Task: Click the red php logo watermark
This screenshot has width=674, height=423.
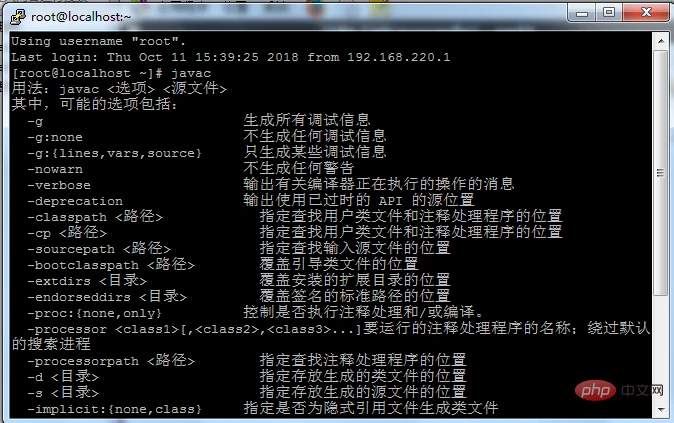Action: [595, 390]
